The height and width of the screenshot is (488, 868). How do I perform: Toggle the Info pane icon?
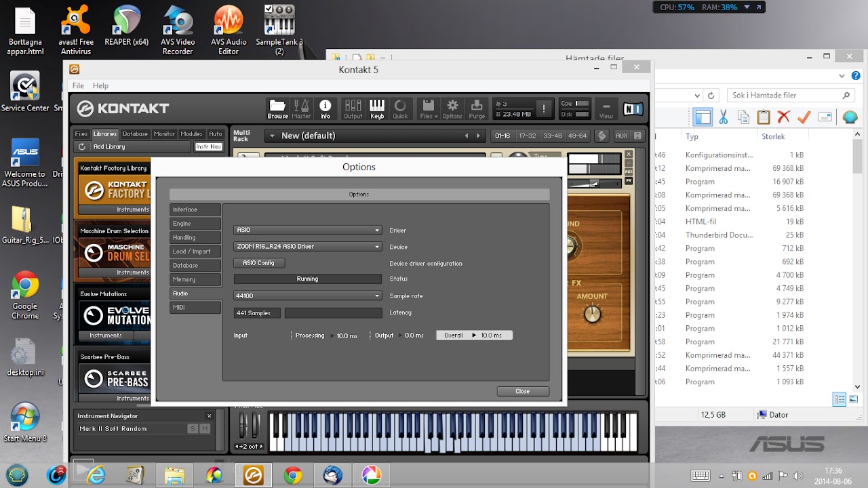[x=325, y=108]
